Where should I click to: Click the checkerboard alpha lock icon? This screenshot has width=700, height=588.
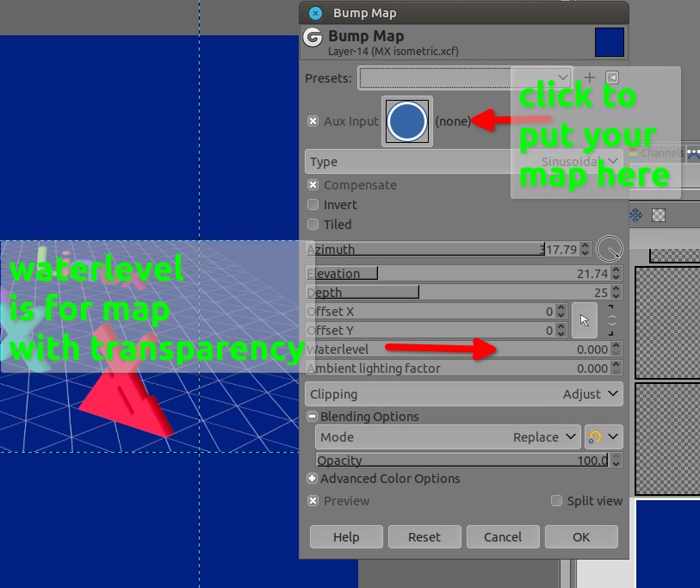tap(659, 215)
